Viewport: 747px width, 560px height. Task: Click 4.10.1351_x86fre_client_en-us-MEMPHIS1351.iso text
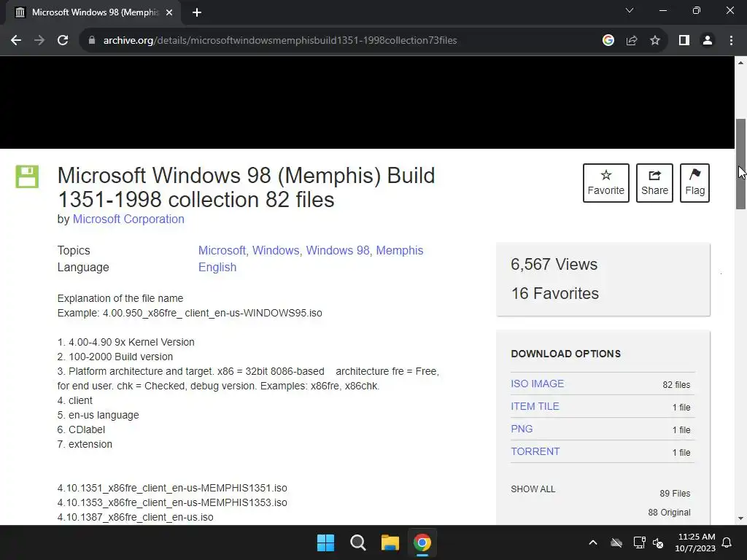pos(172,488)
